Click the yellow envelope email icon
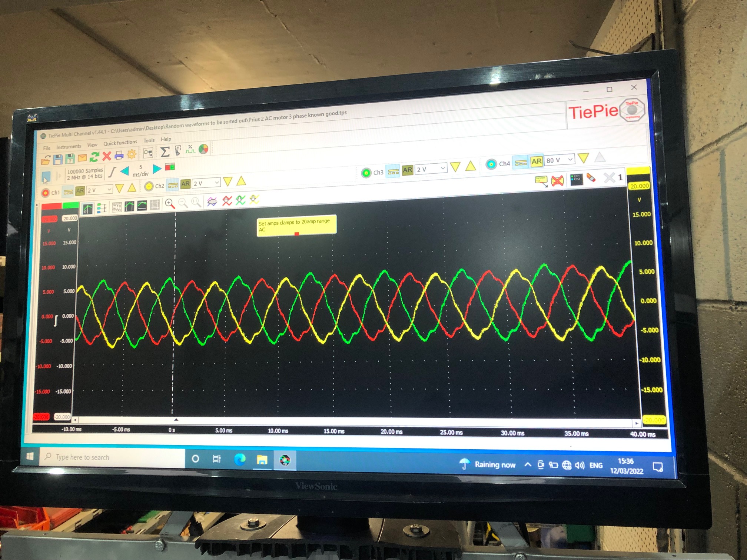 (x=82, y=158)
